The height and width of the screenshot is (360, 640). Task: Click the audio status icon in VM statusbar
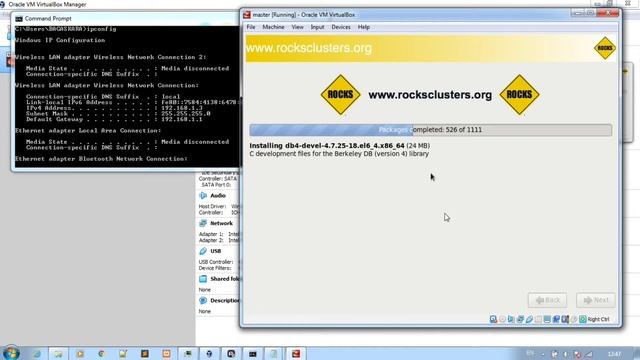click(511, 319)
